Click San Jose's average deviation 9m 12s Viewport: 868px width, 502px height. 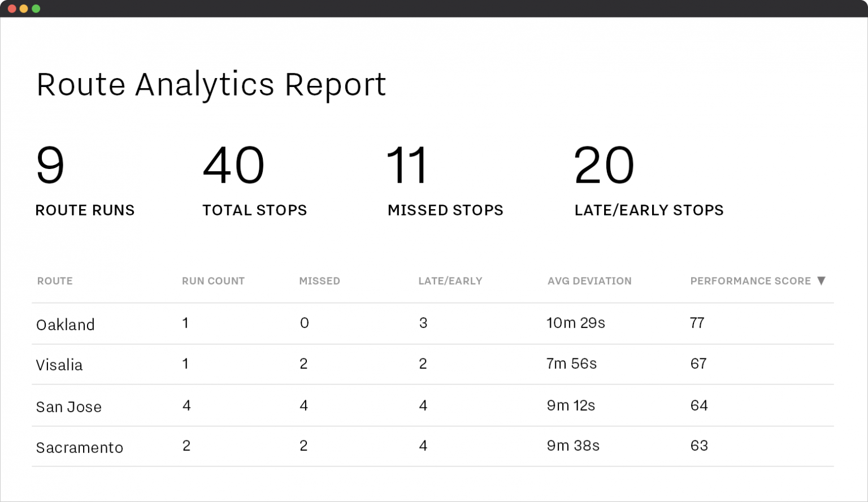(571, 405)
